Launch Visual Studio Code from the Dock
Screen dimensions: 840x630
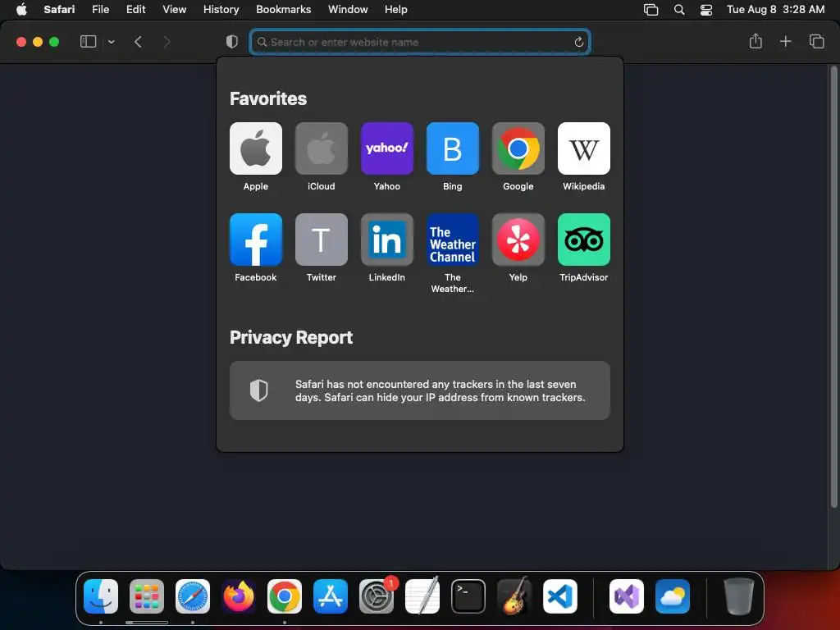[560, 596]
